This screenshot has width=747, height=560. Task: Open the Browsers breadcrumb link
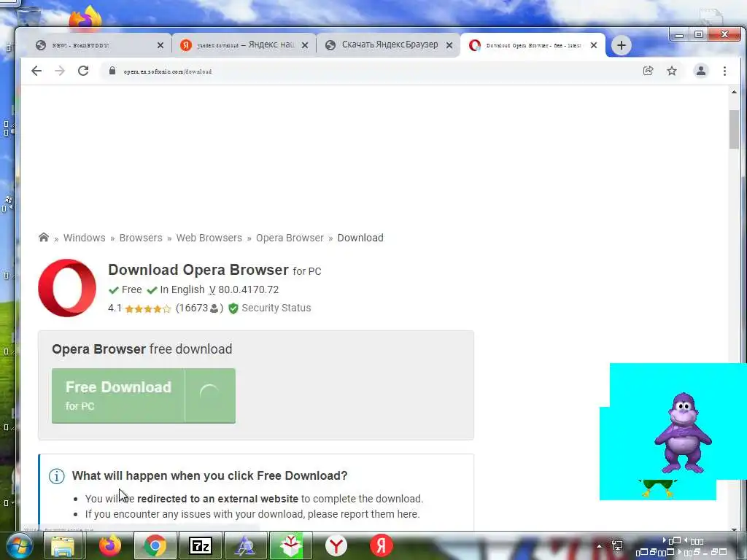(x=141, y=238)
